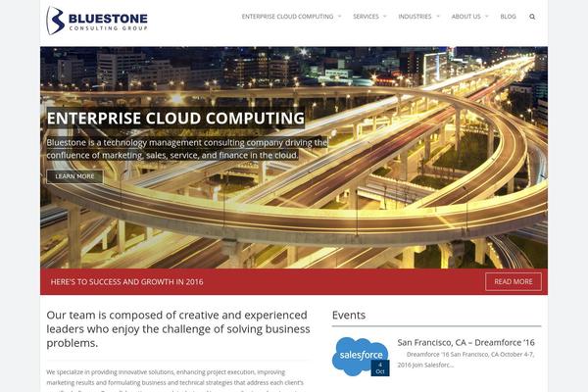Click the Dreamforce '16 event description excerpt
The image size is (588, 392).
[465, 360]
